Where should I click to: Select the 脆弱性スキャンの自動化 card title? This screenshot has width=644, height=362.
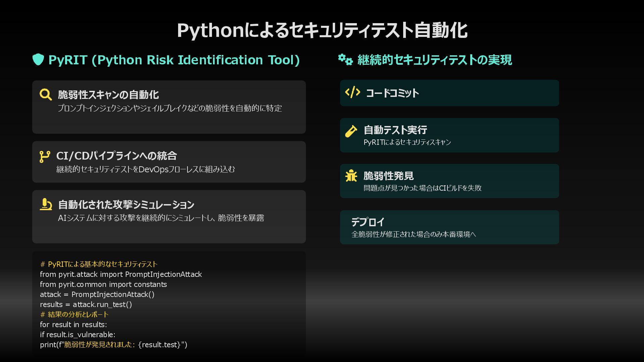point(108,95)
